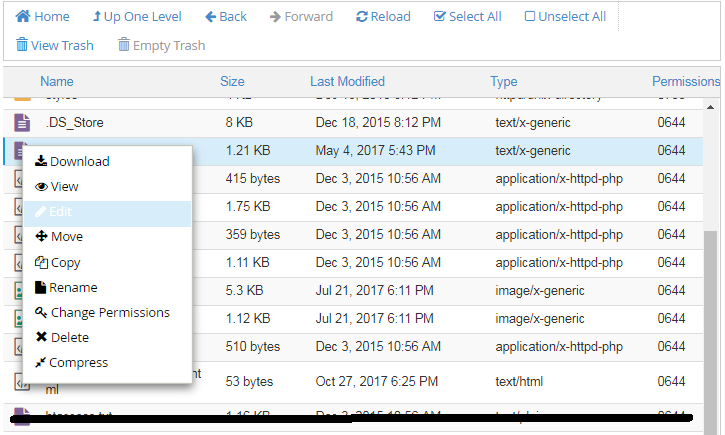The height and width of the screenshot is (435, 725).
Task: Sort files by Name column header
Action: click(57, 82)
